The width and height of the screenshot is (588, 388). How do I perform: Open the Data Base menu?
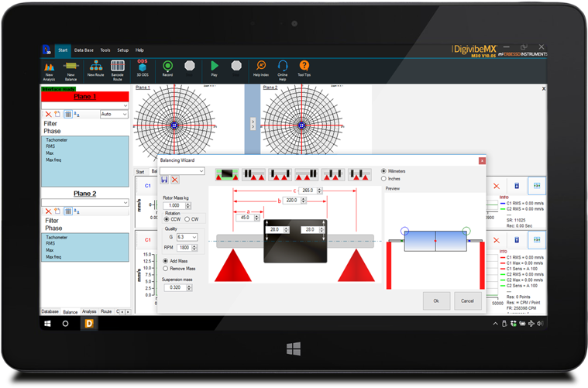(x=83, y=50)
